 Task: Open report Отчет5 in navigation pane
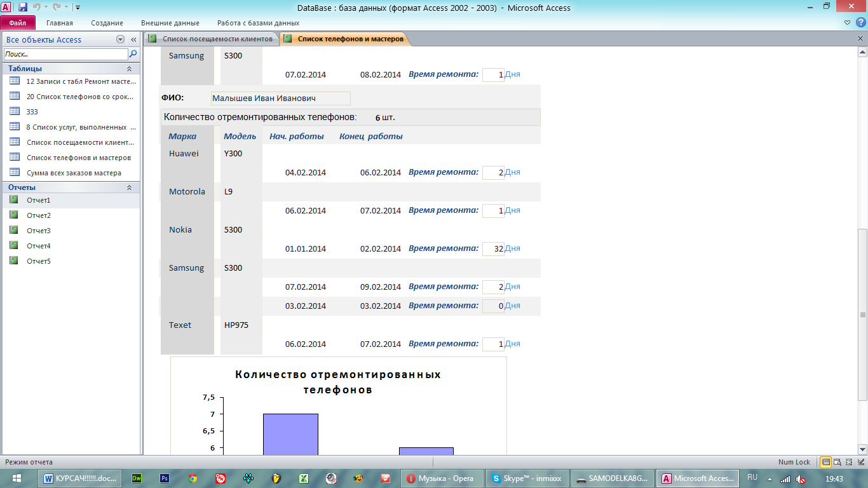71,261
